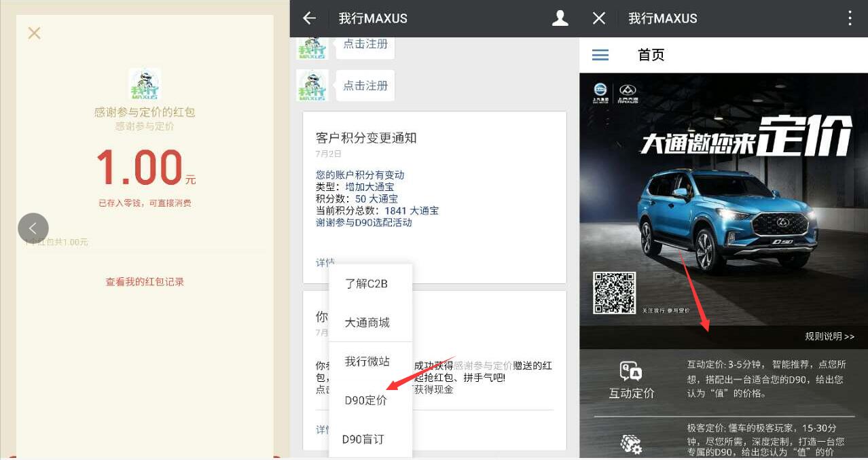Tap 我行MAXUS title in chat header
The image size is (868, 460).
tap(373, 18)
